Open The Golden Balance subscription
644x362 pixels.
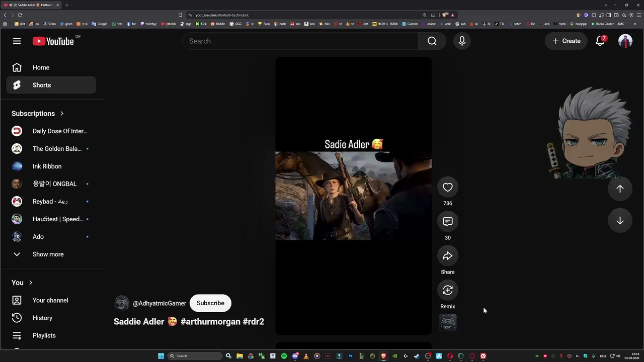[51, 149]
